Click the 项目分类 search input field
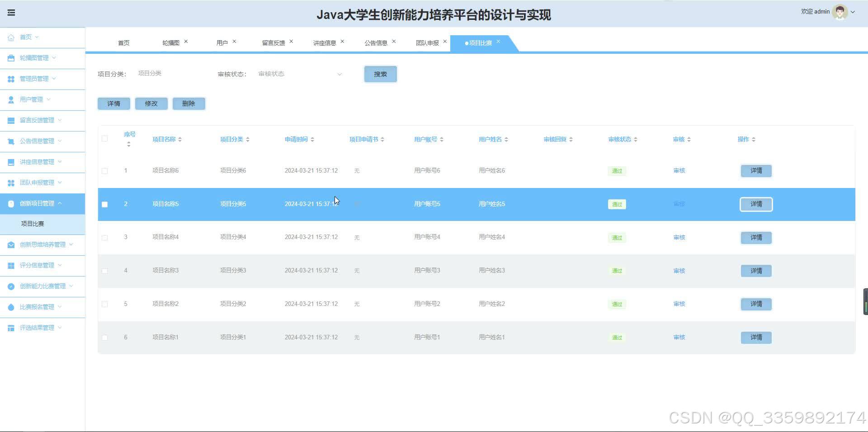The width and height of the screenshot is (868, 432). [170, 73]
